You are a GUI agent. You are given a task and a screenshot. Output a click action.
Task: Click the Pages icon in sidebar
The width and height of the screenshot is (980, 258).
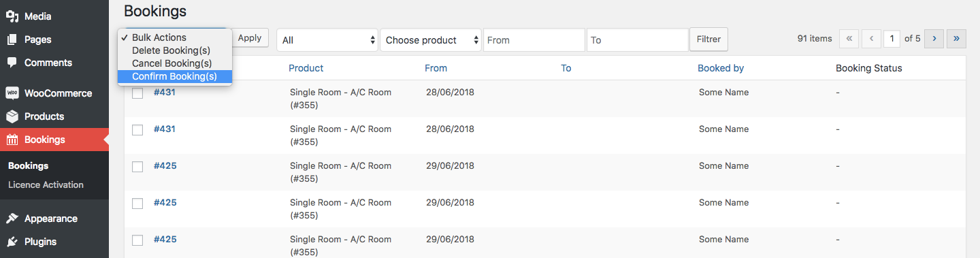[x=12, y=39]
